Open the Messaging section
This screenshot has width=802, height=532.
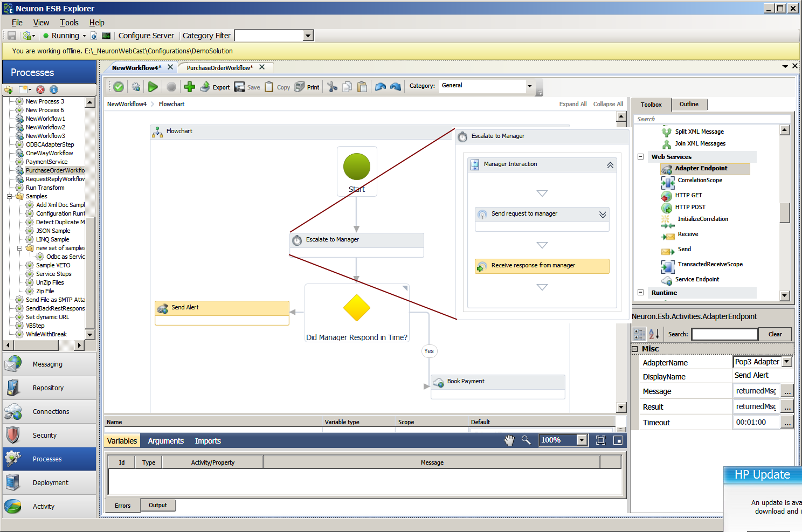pyautogui.click(x=49, y=364)
